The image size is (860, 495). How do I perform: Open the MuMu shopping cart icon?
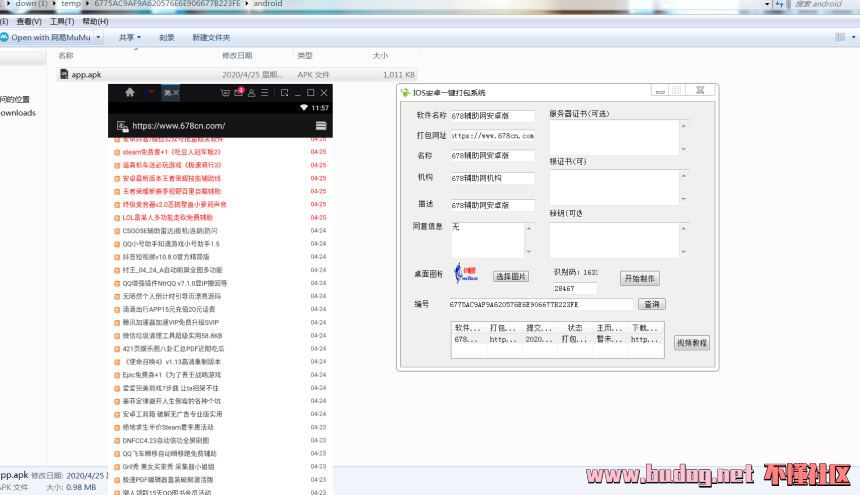[x=225, y=93]
